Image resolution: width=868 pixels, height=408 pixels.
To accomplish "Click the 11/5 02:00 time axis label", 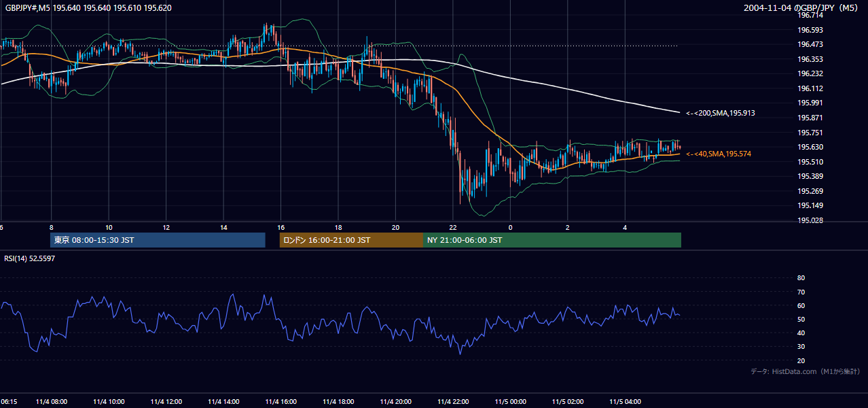I will tap(568, 402).
